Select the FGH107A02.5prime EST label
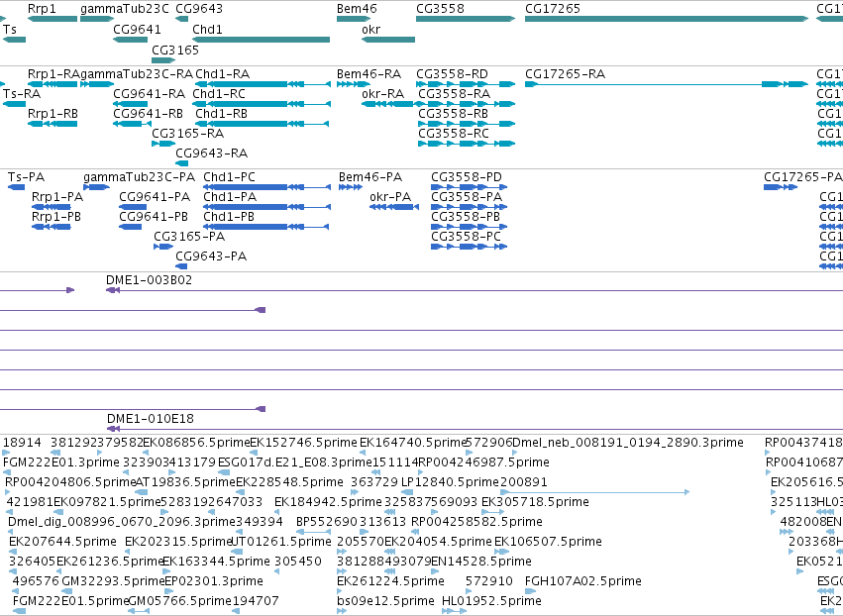Viewport: 843px width, 616px height. pos(583,581)
